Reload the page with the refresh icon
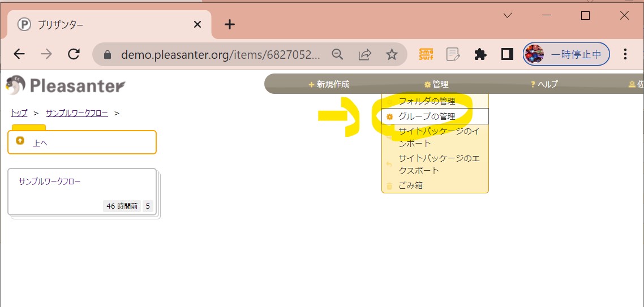644x307 pixels. (x=74, y=54)
